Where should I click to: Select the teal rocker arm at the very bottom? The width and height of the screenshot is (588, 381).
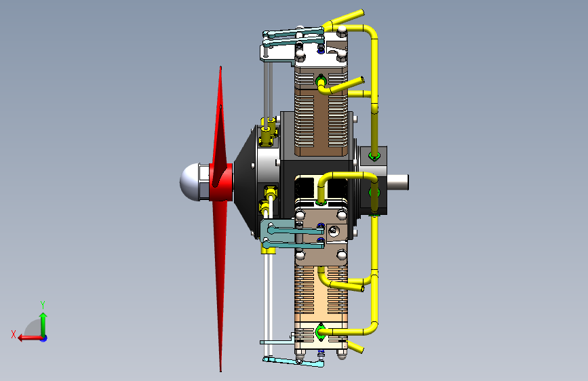(293, 362)
